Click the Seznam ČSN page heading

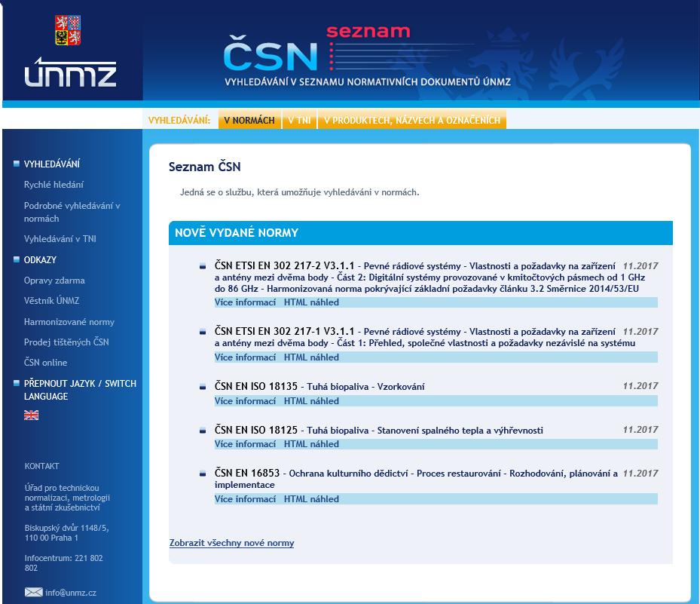[204, 167]
